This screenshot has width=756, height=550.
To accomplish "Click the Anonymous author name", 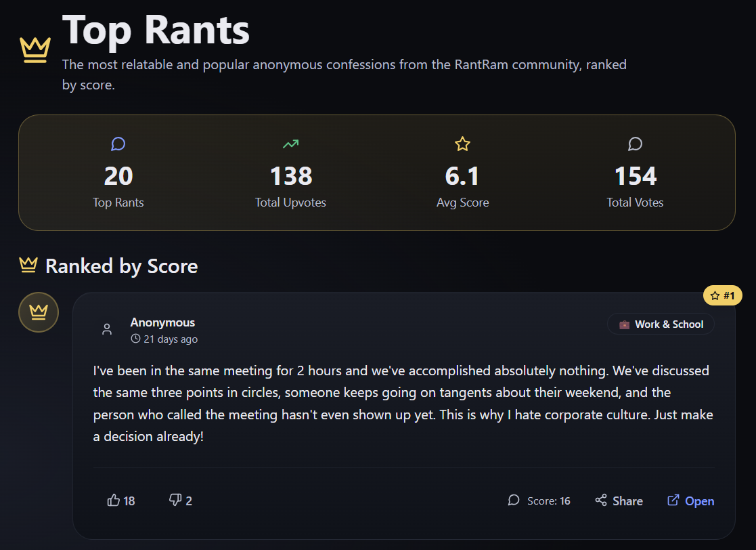I will point(162,322).
